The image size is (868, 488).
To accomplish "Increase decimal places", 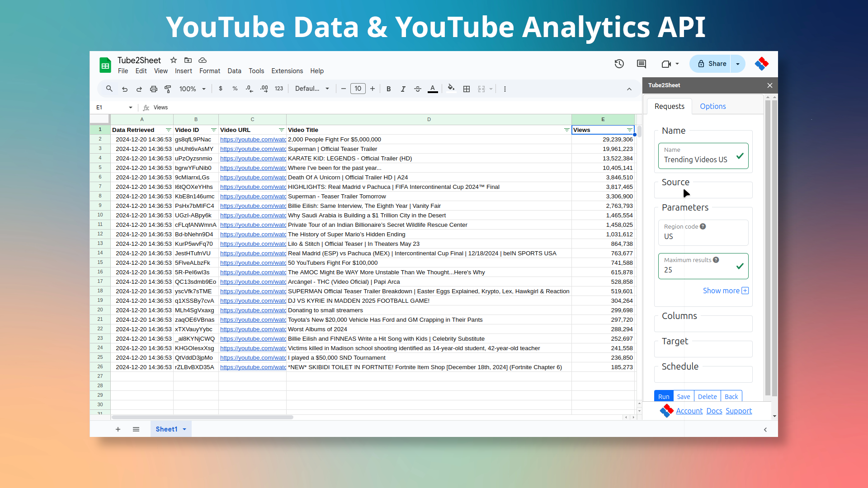I will coord(264,89).
